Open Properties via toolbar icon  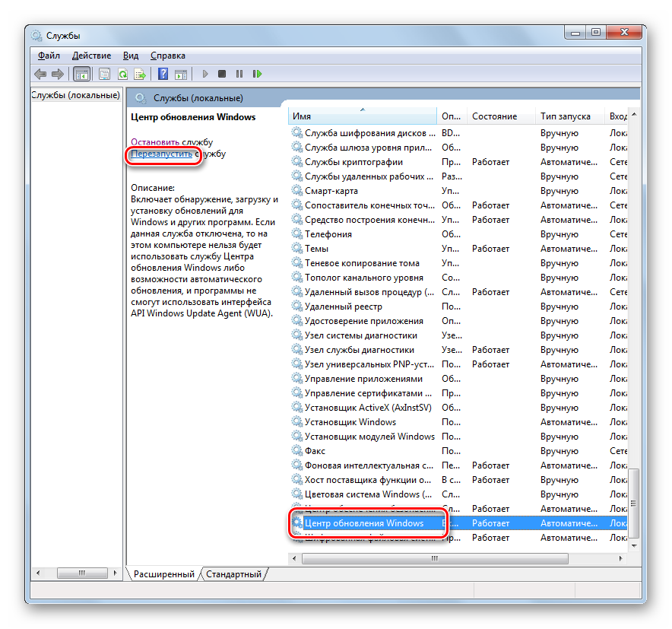104,74
